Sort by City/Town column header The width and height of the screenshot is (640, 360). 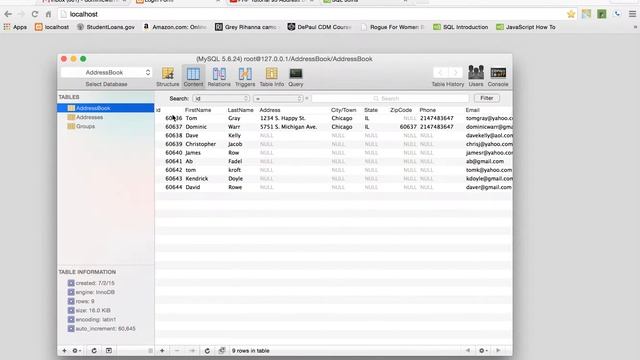click(344, 110)
